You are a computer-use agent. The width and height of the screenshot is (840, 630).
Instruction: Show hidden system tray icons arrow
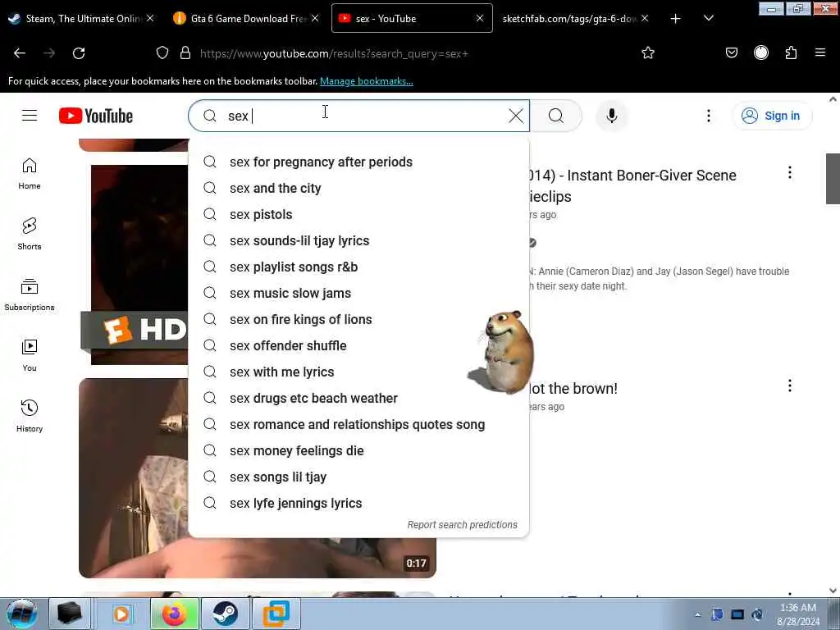click(x=697, y=615)
